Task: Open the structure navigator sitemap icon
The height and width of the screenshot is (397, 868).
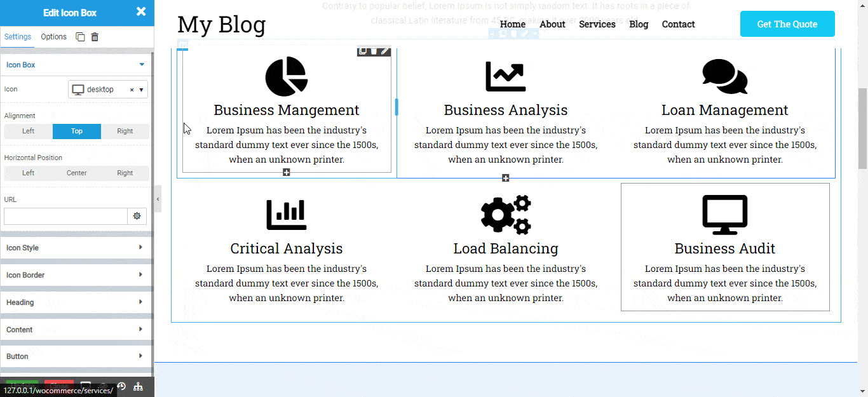Action: pos(138,386)
